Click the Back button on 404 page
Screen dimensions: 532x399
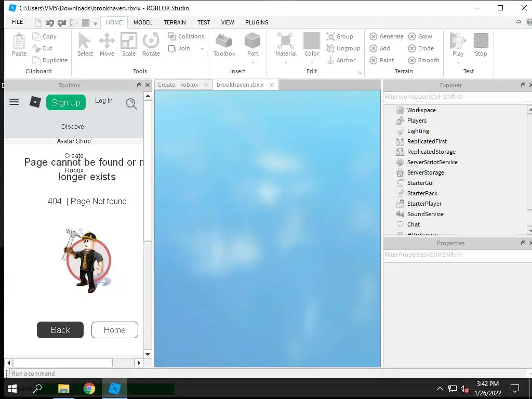(60, 330)
